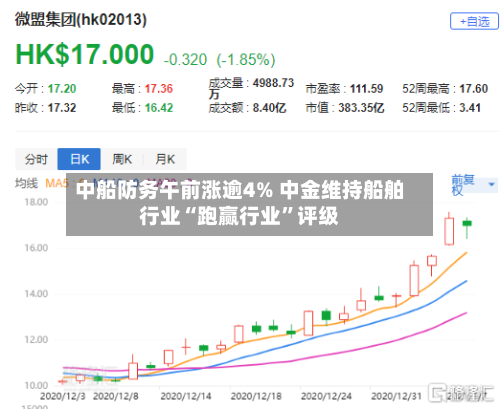500x409 pixels.
Task: Click the 52周最低 value 3.41
Action: click(x=470, y=108)
